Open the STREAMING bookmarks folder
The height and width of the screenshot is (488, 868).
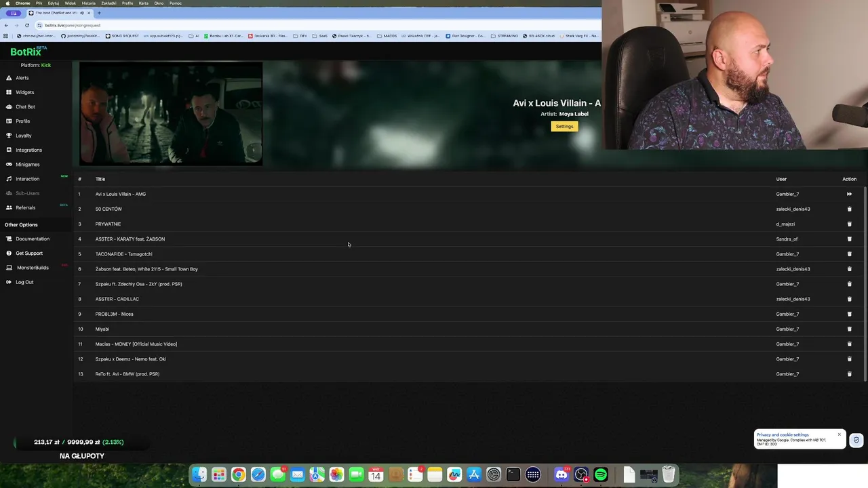[505, 36]
